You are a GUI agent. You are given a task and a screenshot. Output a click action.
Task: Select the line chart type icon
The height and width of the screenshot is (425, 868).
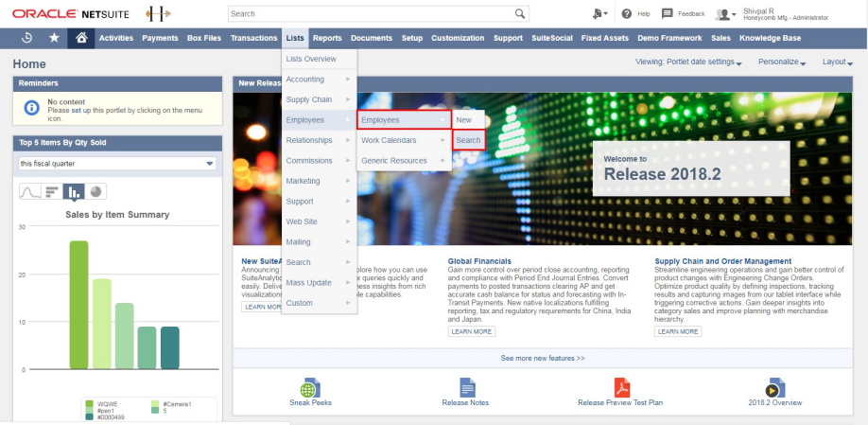(x=30, y=192)
